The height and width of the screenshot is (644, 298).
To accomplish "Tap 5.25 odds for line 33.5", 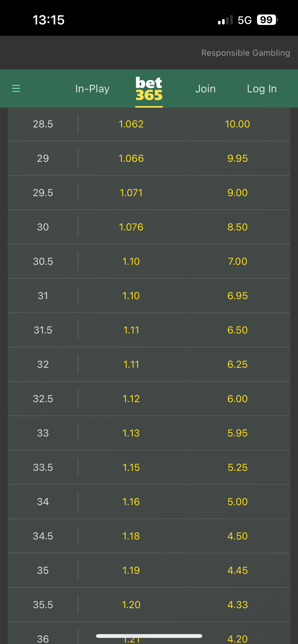I will (x=237, y=467).
